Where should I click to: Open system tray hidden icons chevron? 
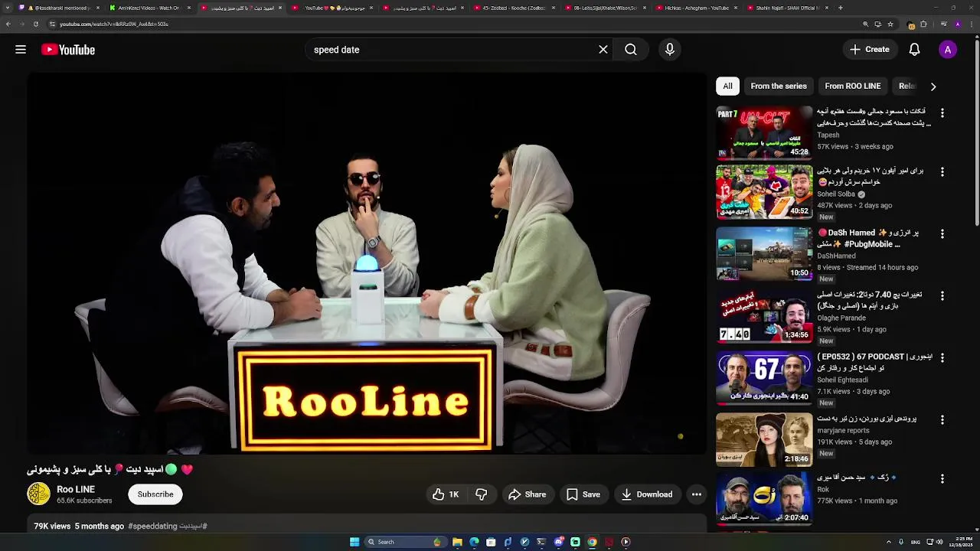(x=890, y=542)
